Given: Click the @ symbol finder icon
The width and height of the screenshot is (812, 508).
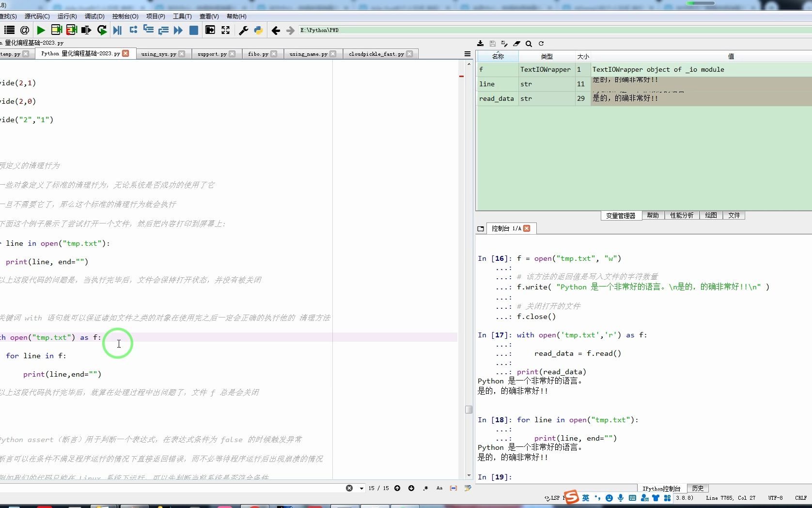Looking at the screenshot, I should point(25,30).
